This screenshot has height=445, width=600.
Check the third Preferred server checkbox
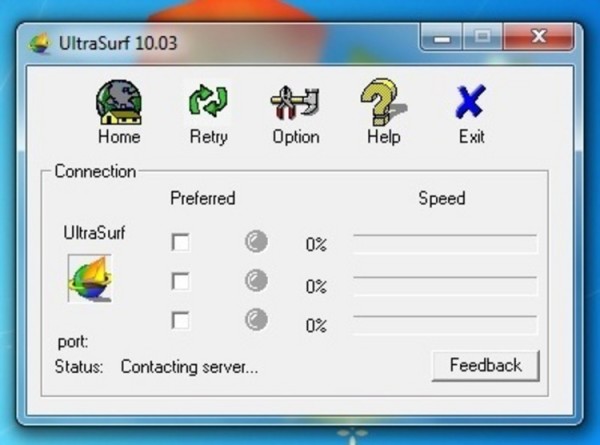tap(181, 321)
